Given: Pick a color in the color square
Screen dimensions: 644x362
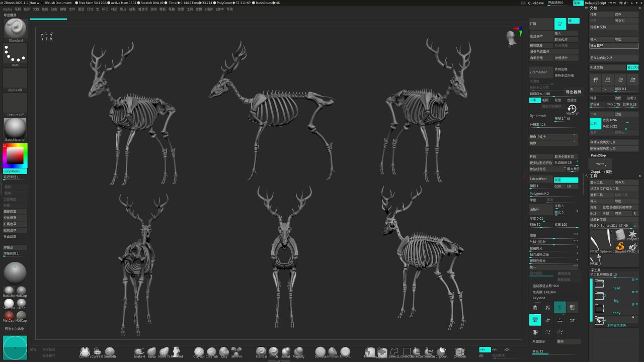Looking at the screenshot, I should point(15,156).
